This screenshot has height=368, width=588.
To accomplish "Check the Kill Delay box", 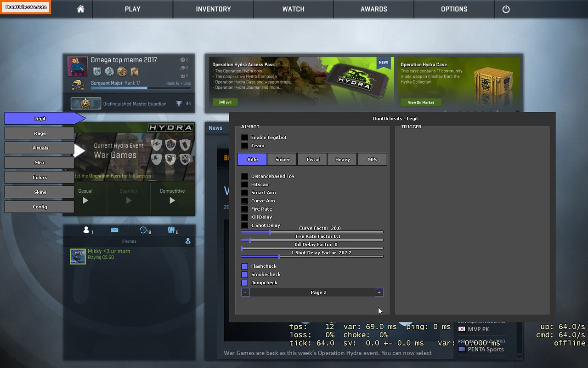I will (x=244, y=217).
